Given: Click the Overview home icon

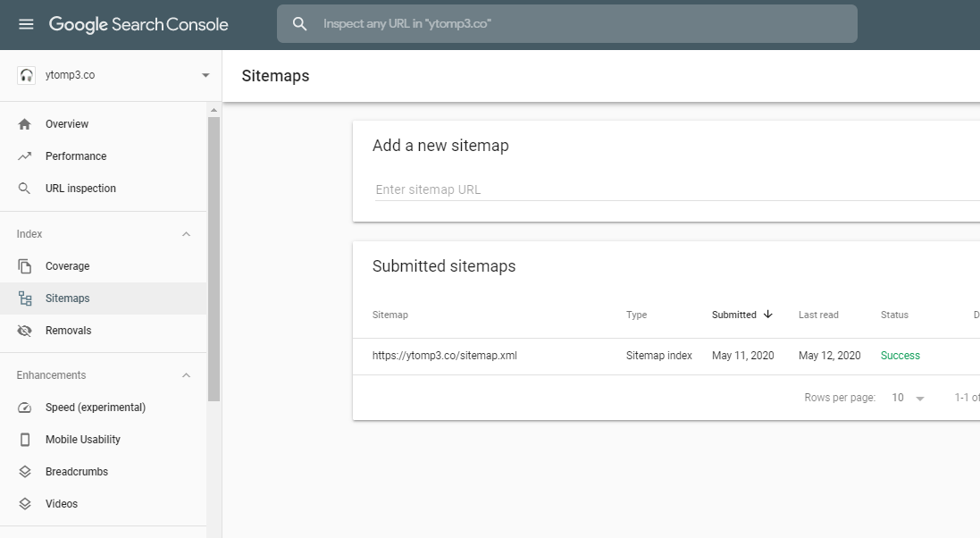Looking at the screenshot, I should (x=24, y=124).
